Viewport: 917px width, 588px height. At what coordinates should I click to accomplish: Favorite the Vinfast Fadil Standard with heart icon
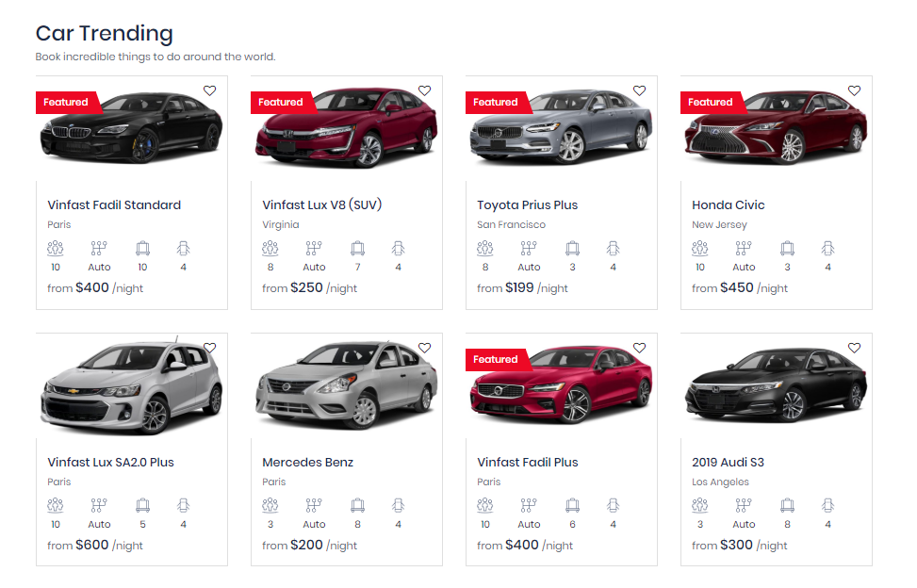click(209, 91)
